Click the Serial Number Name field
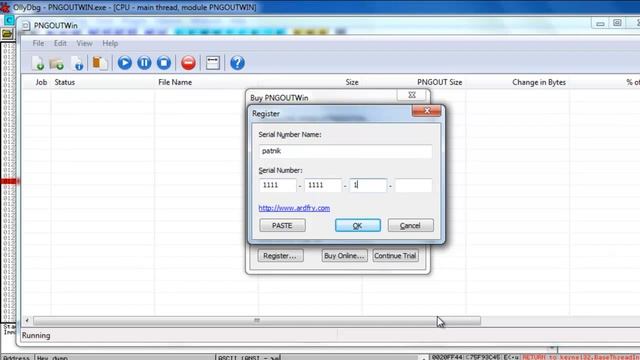 click(x=345, y=151)
